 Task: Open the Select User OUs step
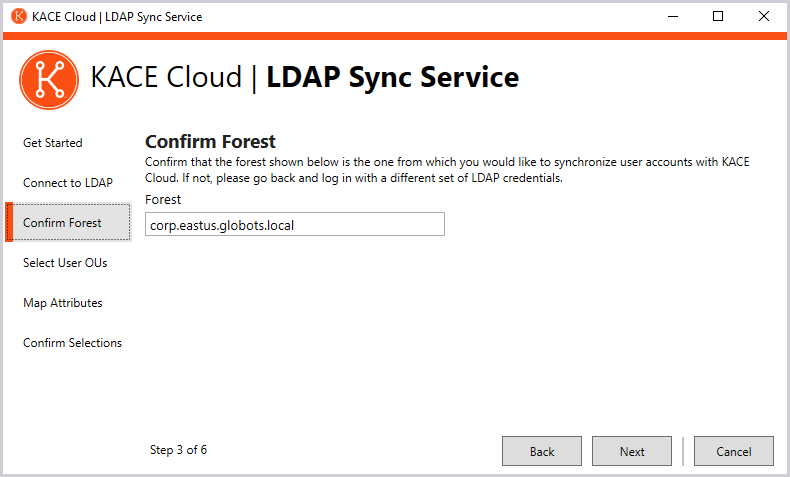pos(65,263)
